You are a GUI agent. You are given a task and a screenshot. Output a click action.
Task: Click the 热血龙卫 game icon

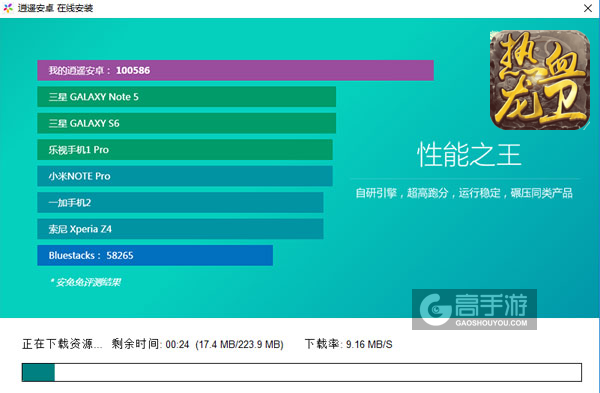point(540,80)
